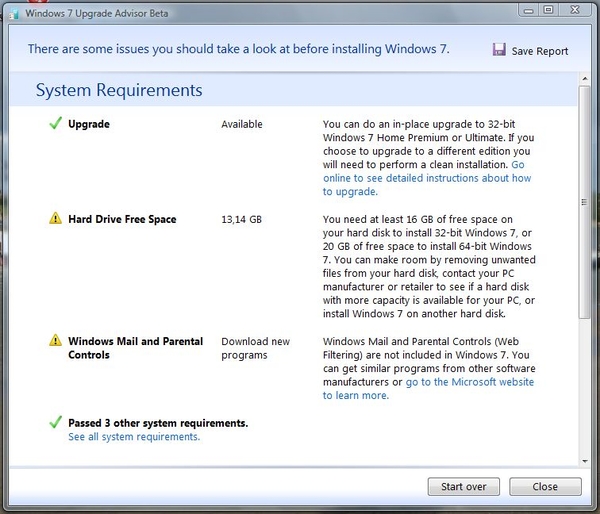Maximize the Upgrade Advisor window
Screen dimensions: 600x514
548,10
